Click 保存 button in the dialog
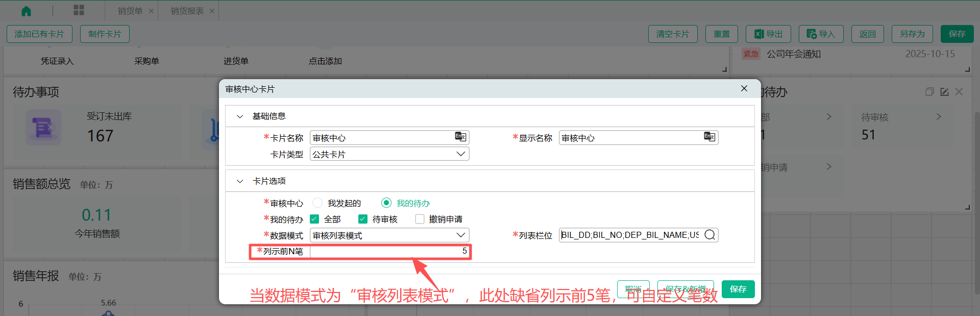The width and height of the screenshot is (980, 316). click(x=738, y=289)
